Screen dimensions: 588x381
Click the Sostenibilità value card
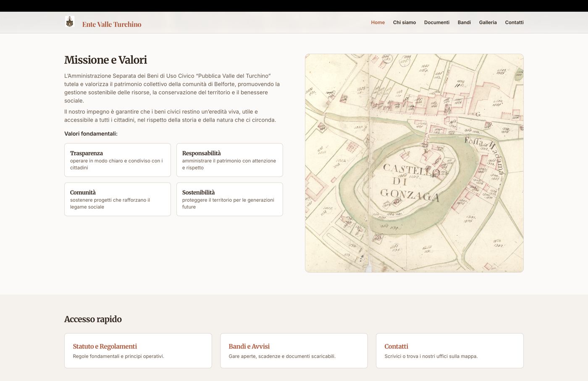230,199
